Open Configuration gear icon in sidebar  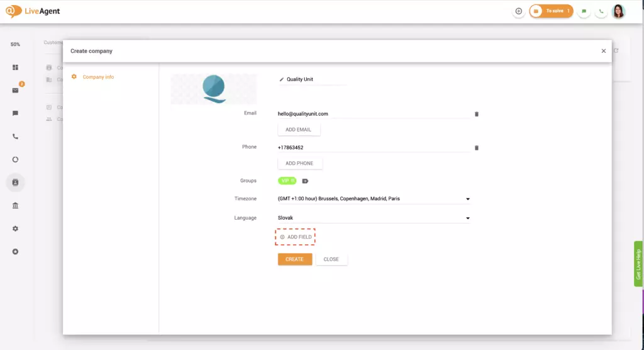click(15, 229)
